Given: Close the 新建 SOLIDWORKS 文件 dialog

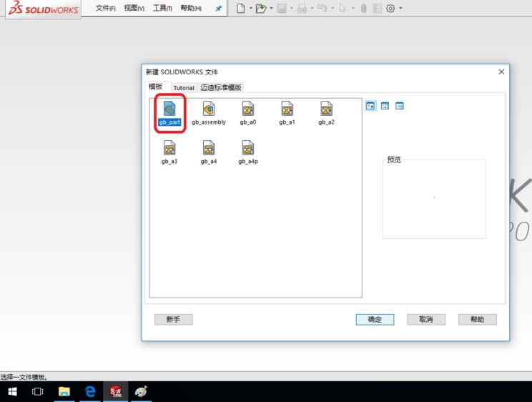Looking at the screenshot, I should (x=501, y=72).
